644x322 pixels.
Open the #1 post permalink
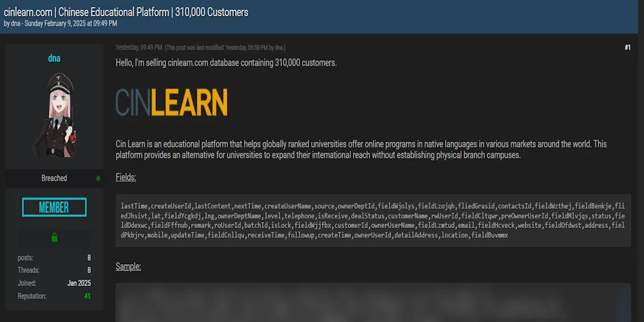click(627, 48)
